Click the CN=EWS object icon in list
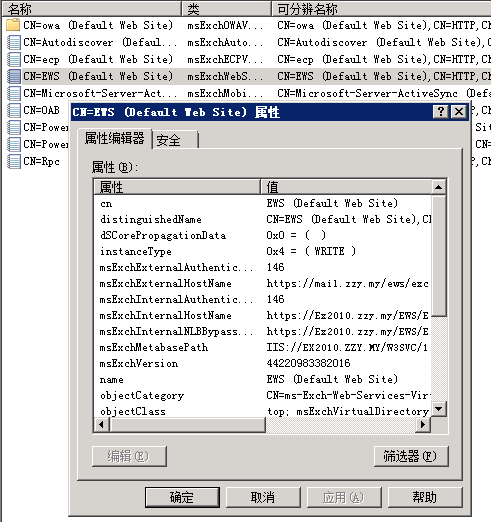491x522 pixels. pyautogui.click(x=13, y=76)
